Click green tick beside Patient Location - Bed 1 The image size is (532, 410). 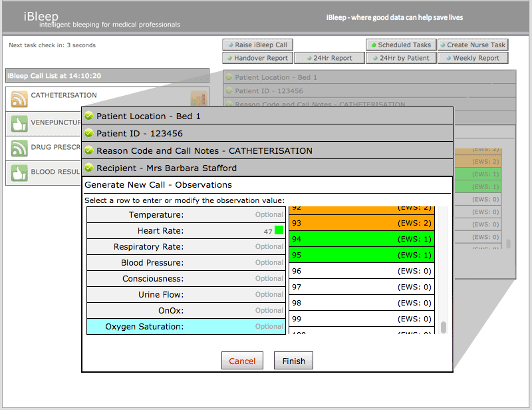[89, 116]
